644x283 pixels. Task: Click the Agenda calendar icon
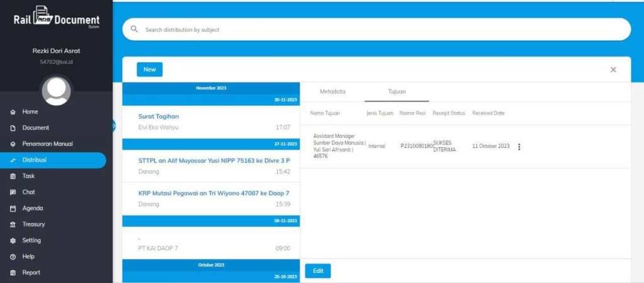point(13,208)
